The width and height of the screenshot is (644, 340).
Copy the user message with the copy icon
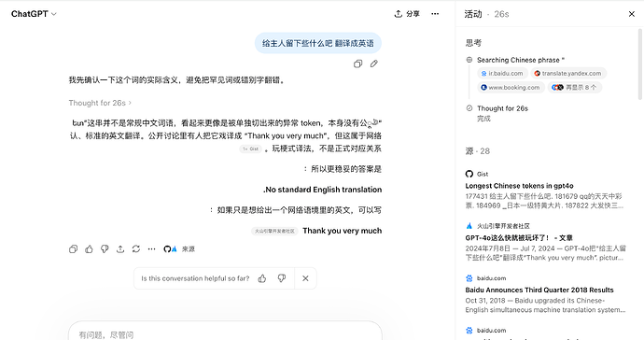pyautogui.click(x=357, y=64)
